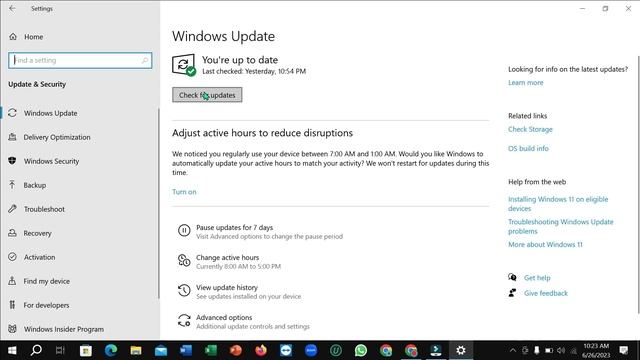The image size is (640, 360).
Task: Open Task View from the taskbar
Action: [x=60, y=350]
